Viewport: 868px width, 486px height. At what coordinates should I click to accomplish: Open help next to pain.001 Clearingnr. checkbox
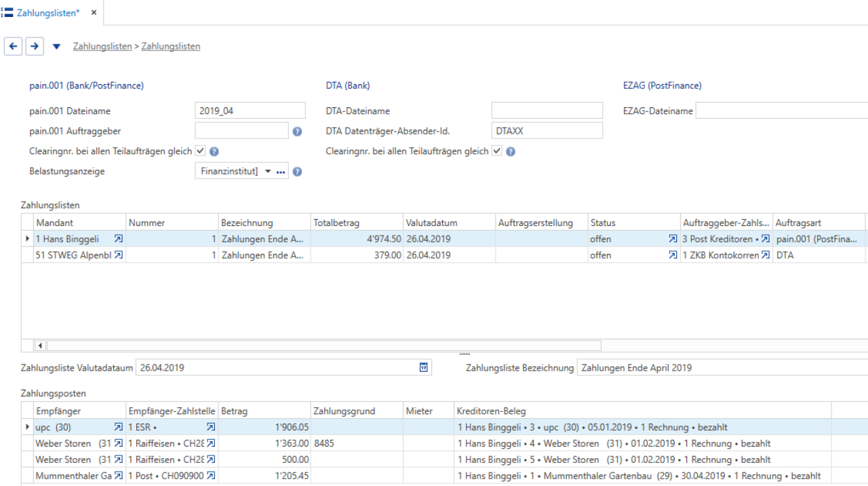click(x=214, y=152)
